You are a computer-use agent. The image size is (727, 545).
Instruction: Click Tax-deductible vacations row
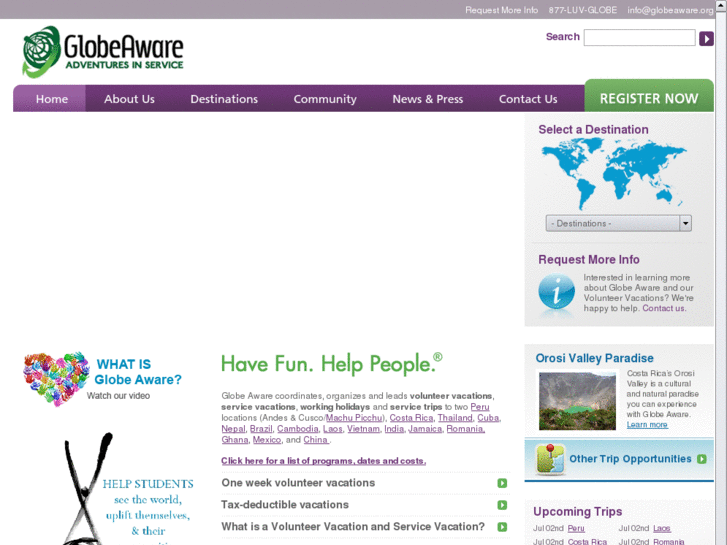pos(365,505)
